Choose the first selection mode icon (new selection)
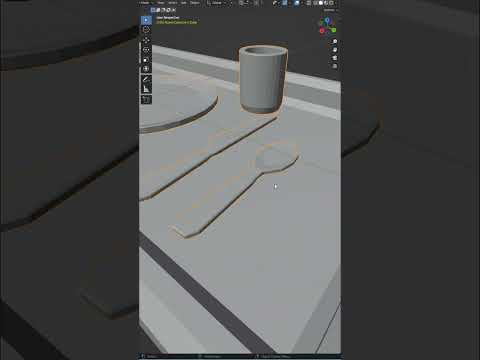 tap(153, 10)
